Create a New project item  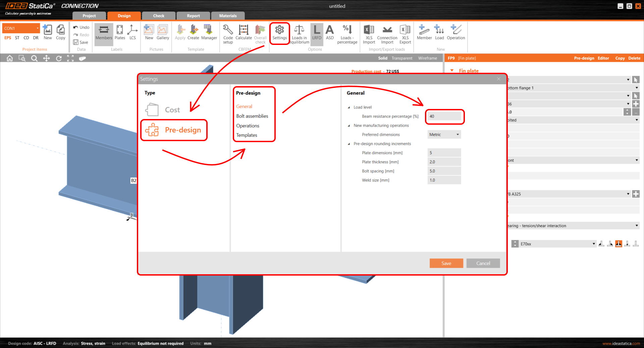click(x=48, y=33)
